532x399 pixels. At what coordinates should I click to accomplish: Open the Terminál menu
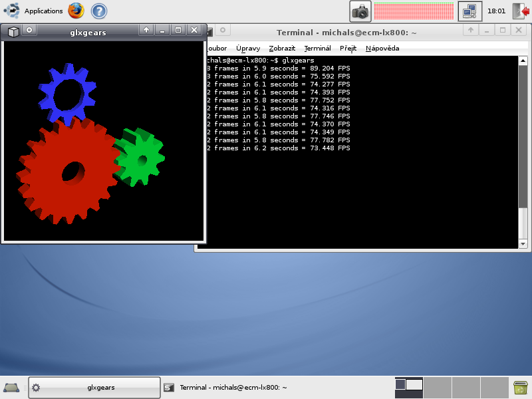coord(318,48)
